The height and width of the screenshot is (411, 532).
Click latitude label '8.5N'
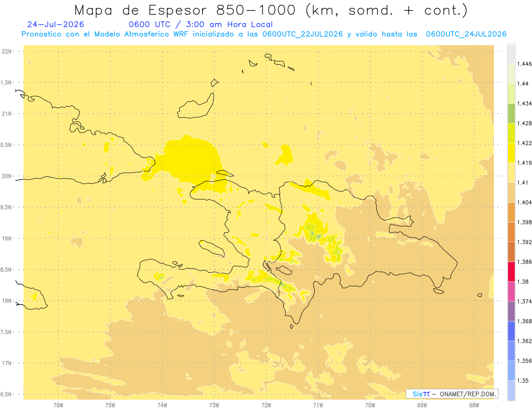click(7, 270)
